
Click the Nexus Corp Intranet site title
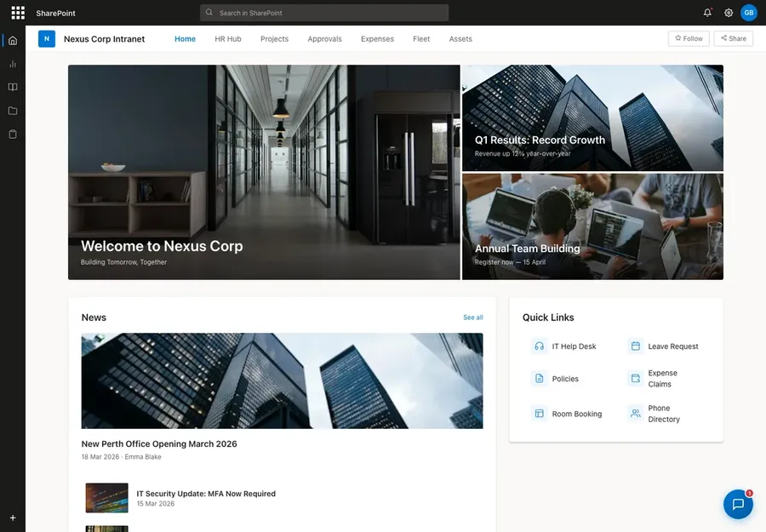pos(105,39)
